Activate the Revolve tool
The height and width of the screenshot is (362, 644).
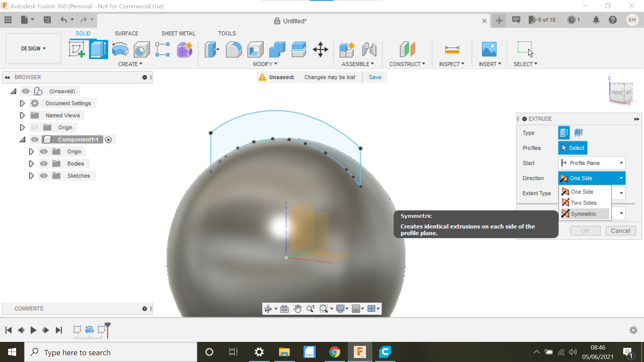tap(120, 49)
